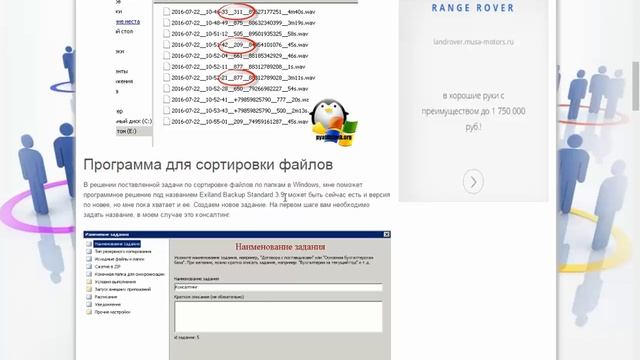640x360 pixels.
Task: Click file name ending '3m11s.wav'
Action: (243, 78)
